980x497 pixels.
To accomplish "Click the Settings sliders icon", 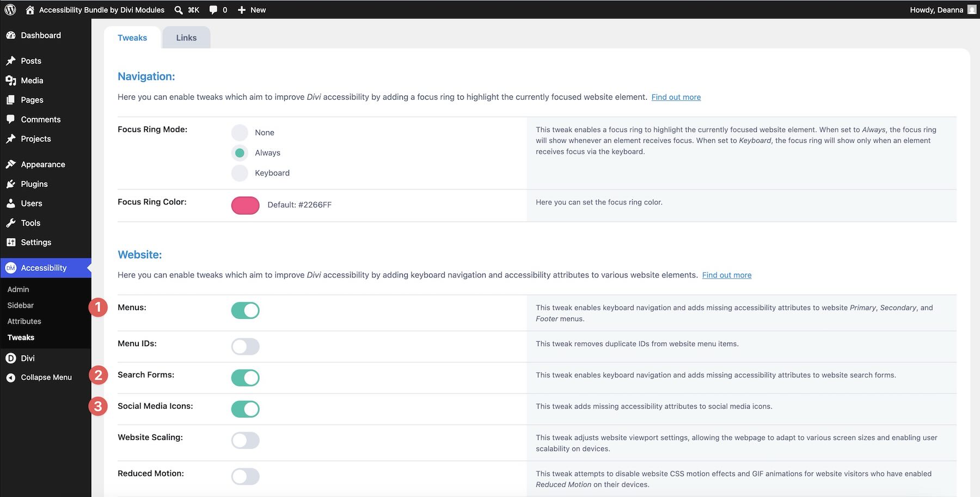I will [11, 243].
